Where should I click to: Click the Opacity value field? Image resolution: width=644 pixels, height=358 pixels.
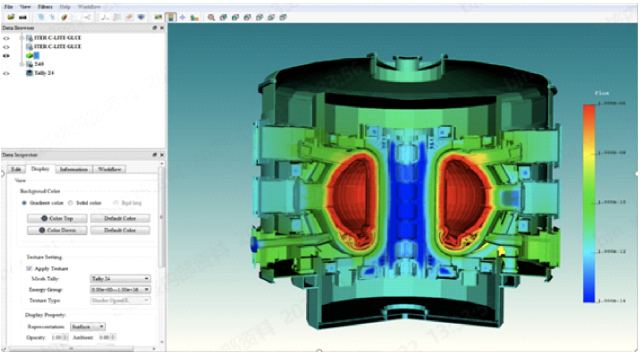click(56, 337)
